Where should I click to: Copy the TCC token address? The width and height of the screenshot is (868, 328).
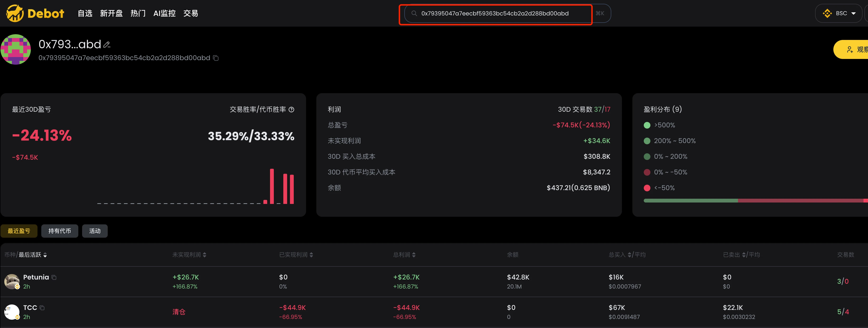point(42,308)
